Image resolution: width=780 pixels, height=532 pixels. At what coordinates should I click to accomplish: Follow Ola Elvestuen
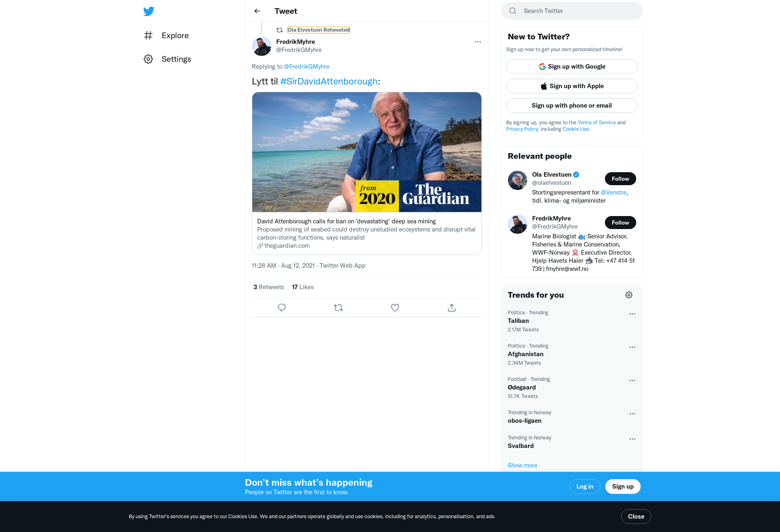tap(620, 179)
